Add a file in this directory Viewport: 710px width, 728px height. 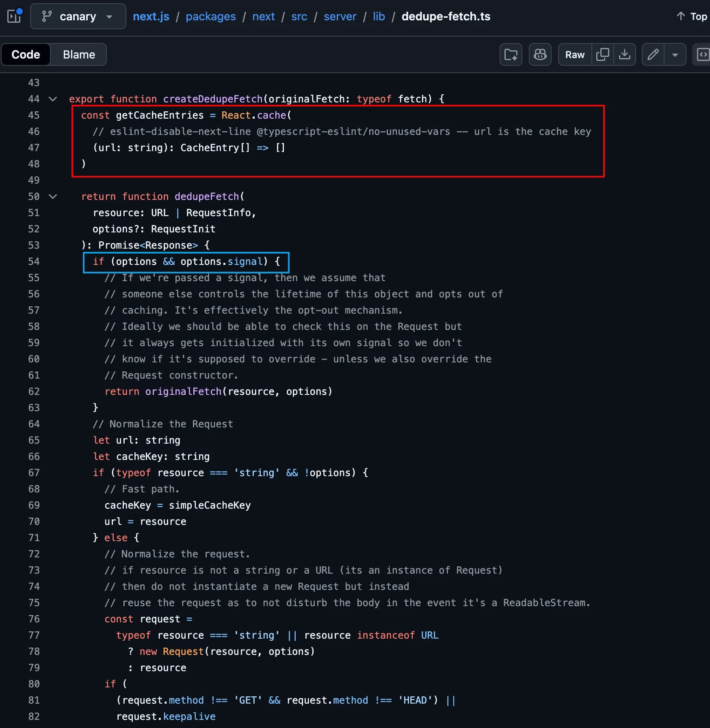(511, 54)
